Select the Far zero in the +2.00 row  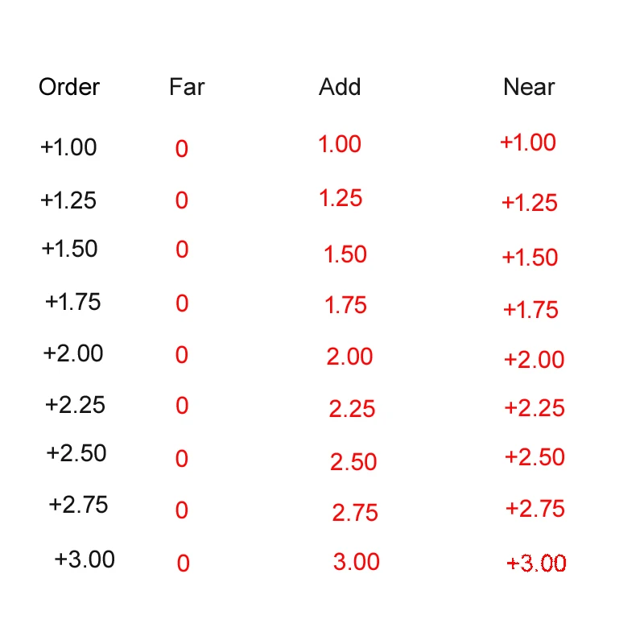click(182, 355)
